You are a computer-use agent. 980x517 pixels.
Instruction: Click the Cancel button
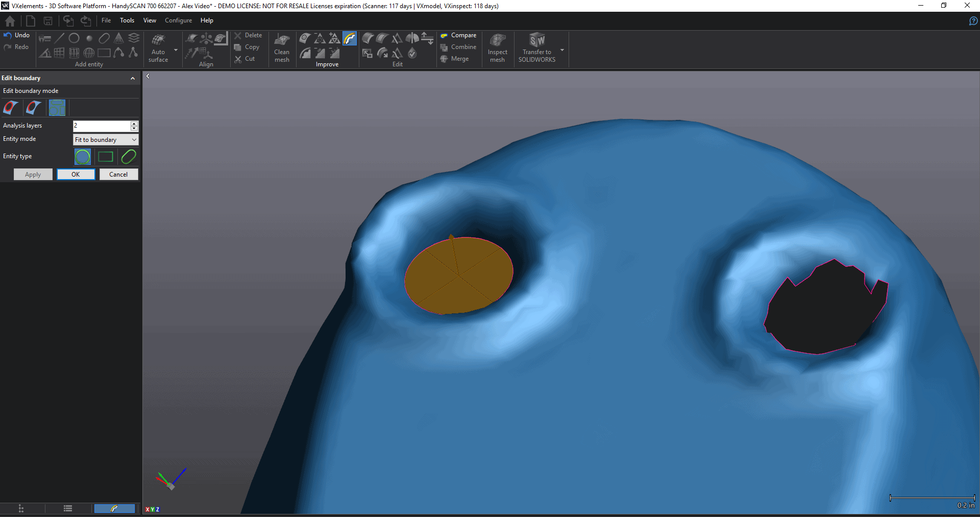118,175
